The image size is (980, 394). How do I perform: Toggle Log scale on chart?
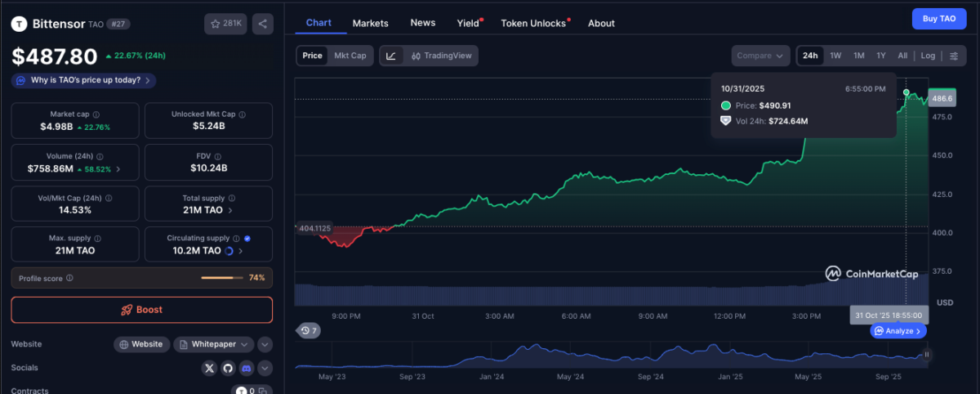pyautogui.click(x=928, y=56)
